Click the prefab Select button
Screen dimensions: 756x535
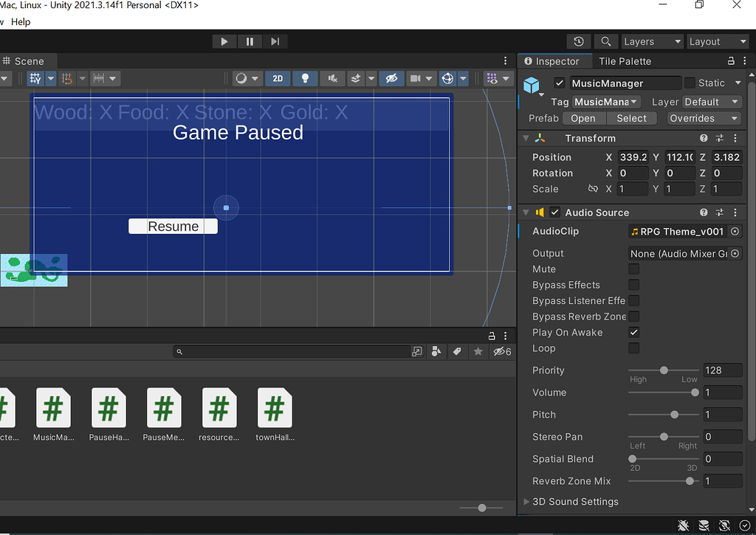631,118
